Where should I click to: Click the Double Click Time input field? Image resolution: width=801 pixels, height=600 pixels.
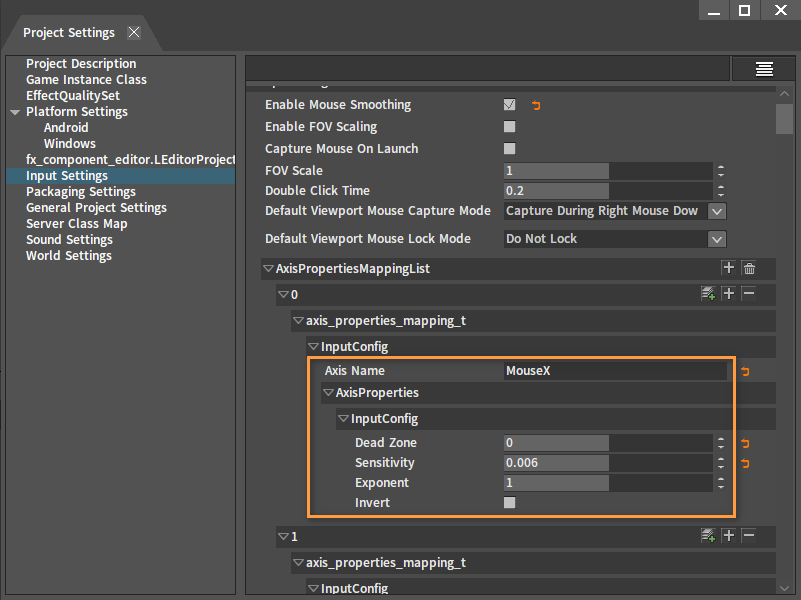pos(556,191)
